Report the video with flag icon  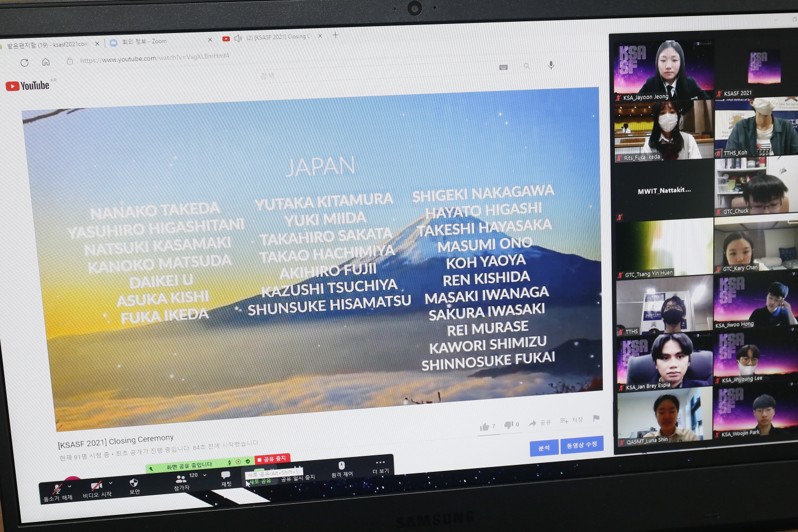pyautogui.click(x=596, y=419)
